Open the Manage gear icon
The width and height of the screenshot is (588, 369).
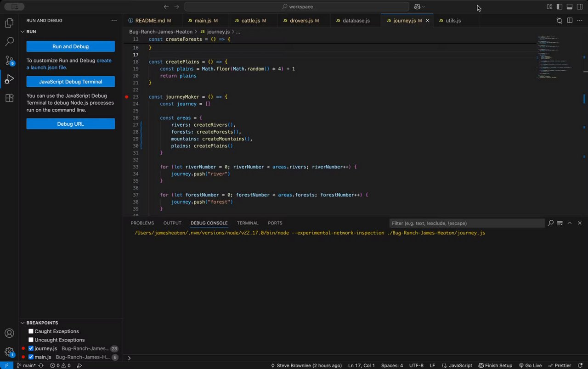[9, 352]
